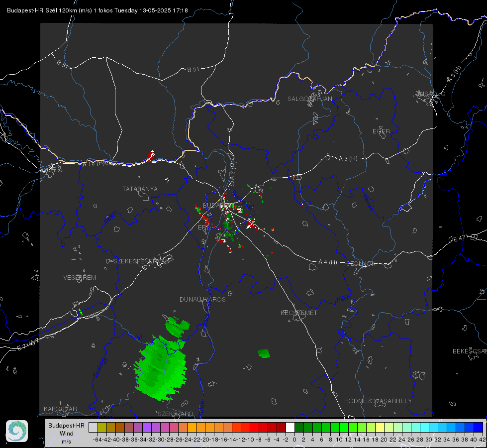
Task: Click the TATABANYA city label
Action: (x=140, y=189)
